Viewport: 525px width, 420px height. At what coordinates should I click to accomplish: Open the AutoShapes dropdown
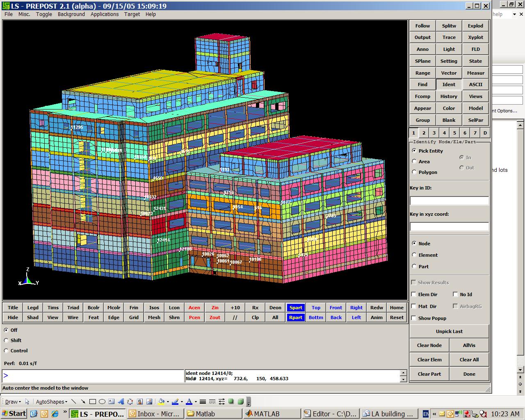pos(51,402)
